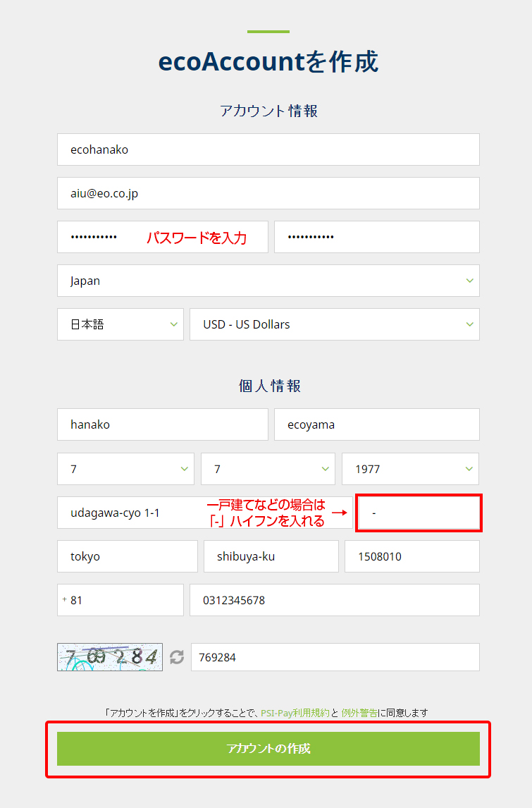This screenshot has width=532, height=808.
Task: Open the USD - US Dollars currency dropdown
Action: click(x=335, y=324)
